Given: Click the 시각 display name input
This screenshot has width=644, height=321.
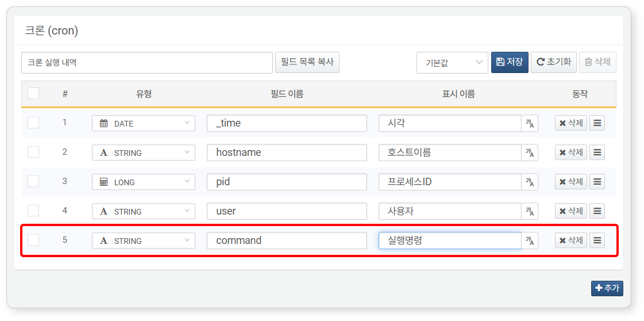Looking at the screenshot, I should (x=450, y=123).
